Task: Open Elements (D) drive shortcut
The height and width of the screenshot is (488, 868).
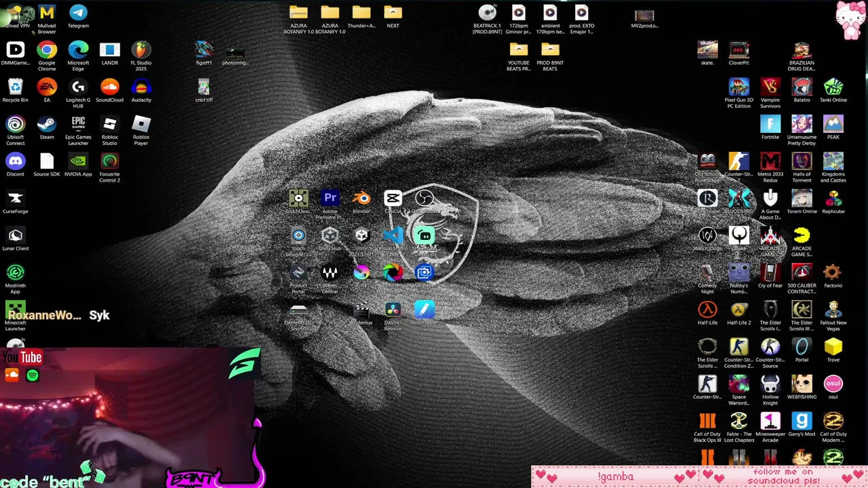Action: point(298,310)
